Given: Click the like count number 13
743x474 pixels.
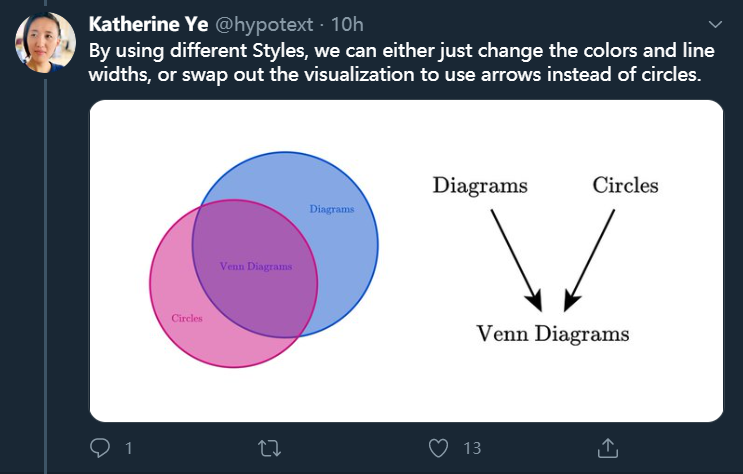Looking at the screenshot, I should (473, 449).
